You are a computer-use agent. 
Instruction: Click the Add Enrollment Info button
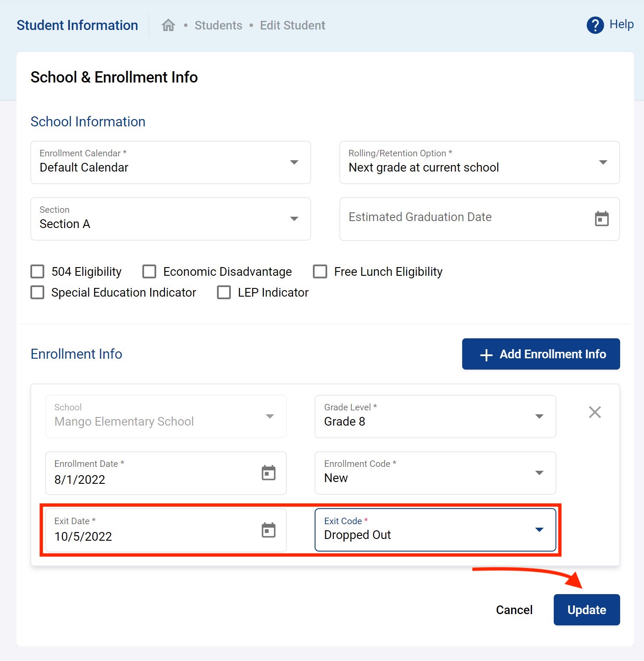tap(541, 354)
